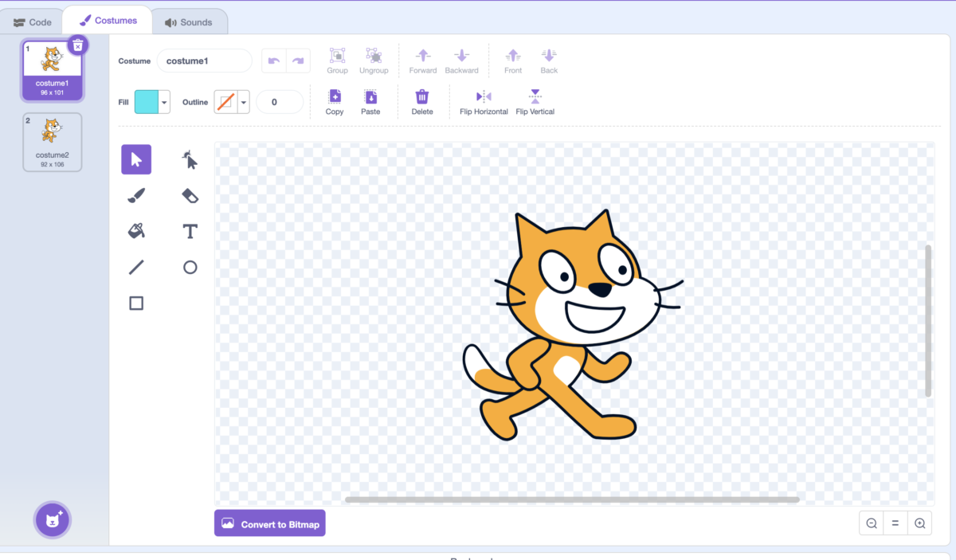Image resolution: width=956 pixels, height=560 pixels.
Task: Select the costume2 thumbnail
Action: tap(52, 142)
